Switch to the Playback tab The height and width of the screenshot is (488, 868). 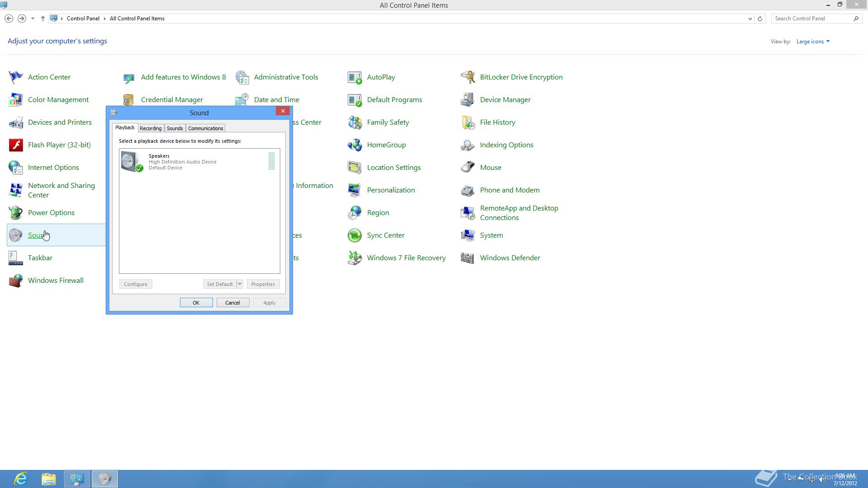pyautogui.click(x=125, y=128)
